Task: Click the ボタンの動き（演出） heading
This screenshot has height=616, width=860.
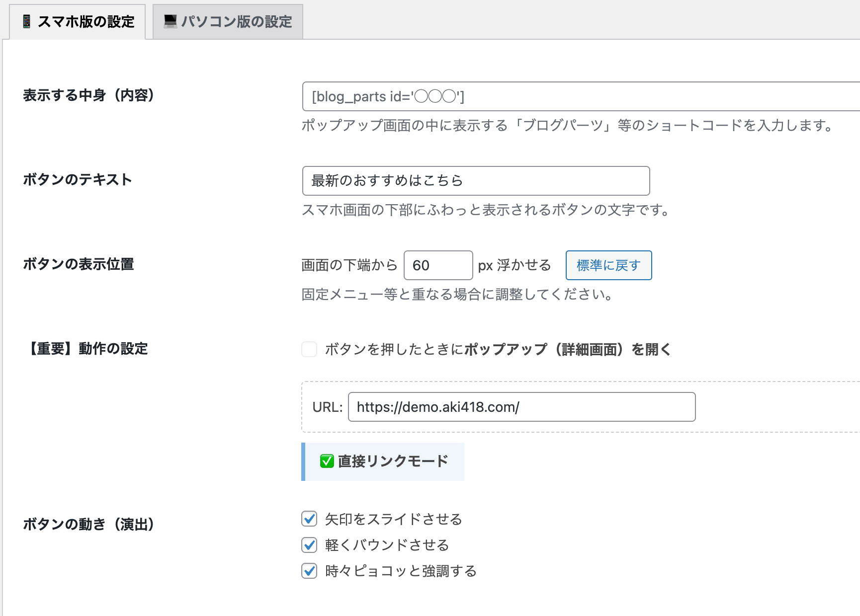Action: click(88, 524)
